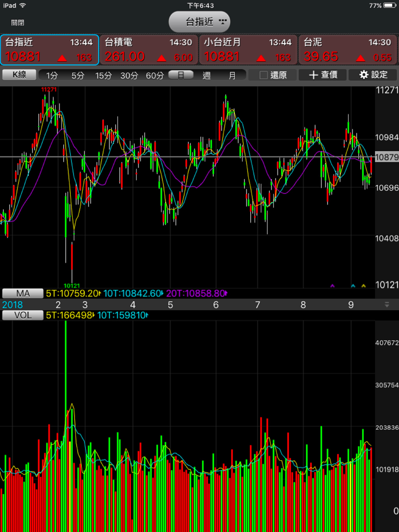
Task: Select the 台積電 quote tab
Action: (149, 50)
